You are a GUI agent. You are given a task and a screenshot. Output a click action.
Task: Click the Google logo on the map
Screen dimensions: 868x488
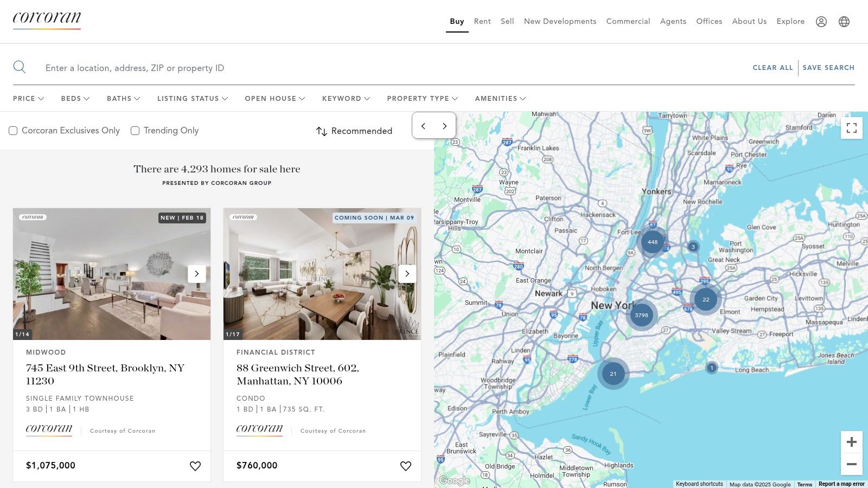454,480
